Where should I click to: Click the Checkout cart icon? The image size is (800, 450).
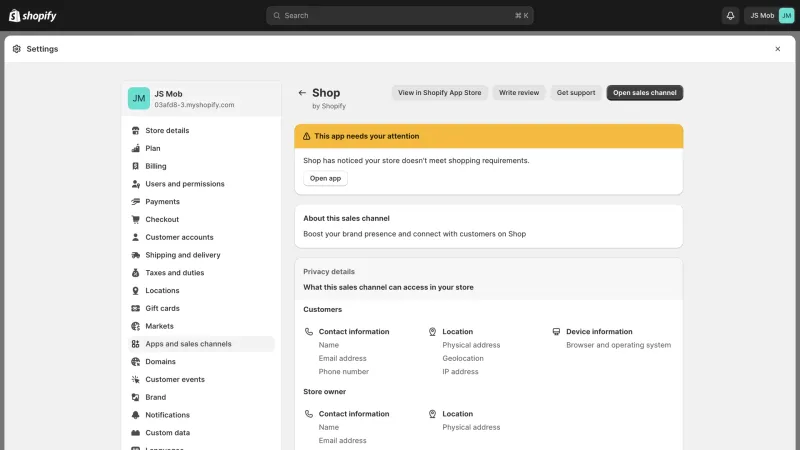point(135,219)
